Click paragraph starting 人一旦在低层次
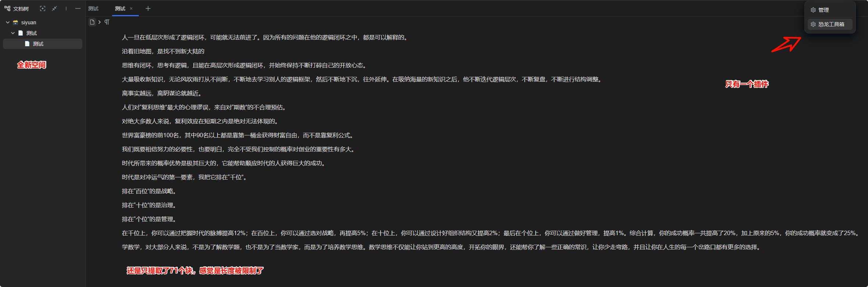This screenshot has height=287, width=868. pyautogui.click(x=266, y=38)
